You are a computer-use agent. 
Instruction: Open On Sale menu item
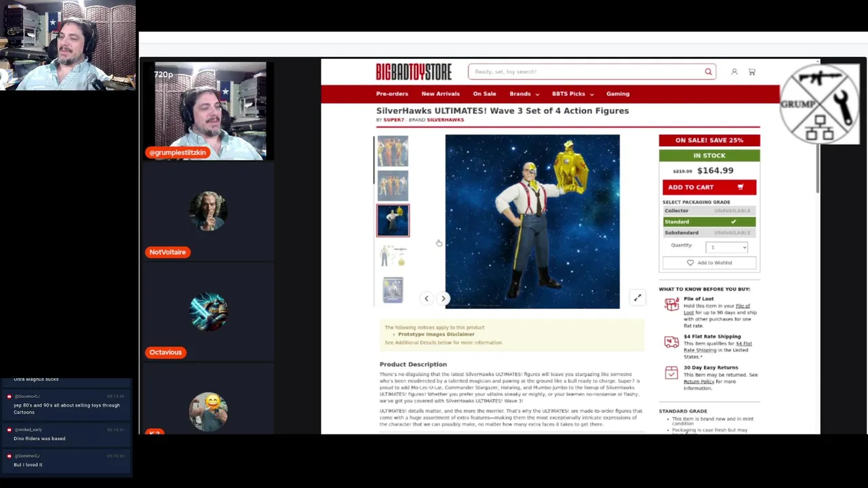pos(484,94)
